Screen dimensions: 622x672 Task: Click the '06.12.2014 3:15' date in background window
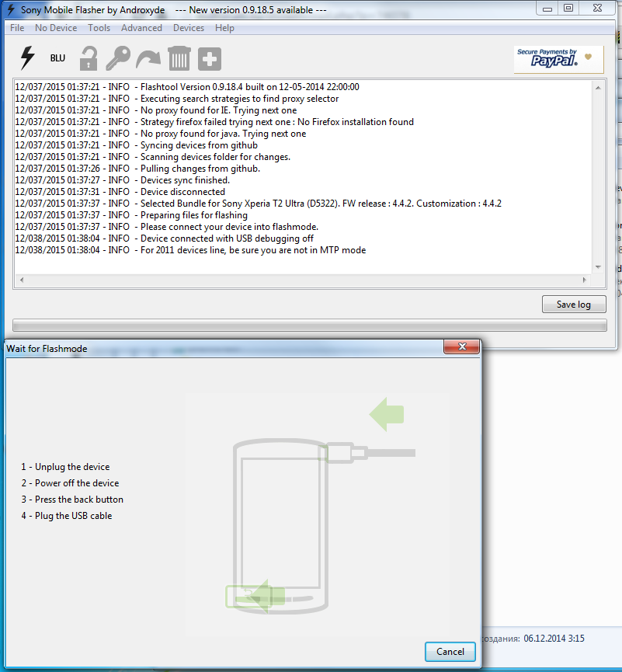point(554,639)
